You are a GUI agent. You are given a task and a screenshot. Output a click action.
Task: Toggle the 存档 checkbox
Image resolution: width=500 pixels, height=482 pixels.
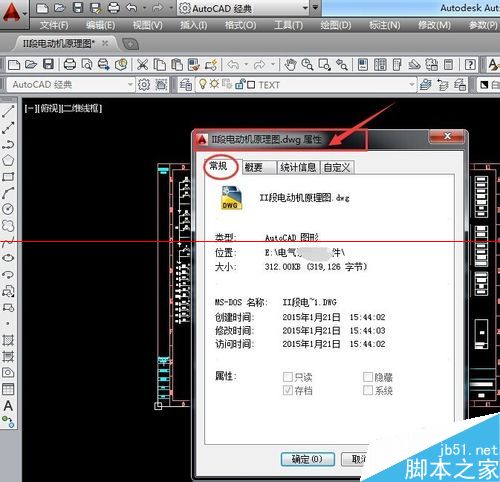288,390
